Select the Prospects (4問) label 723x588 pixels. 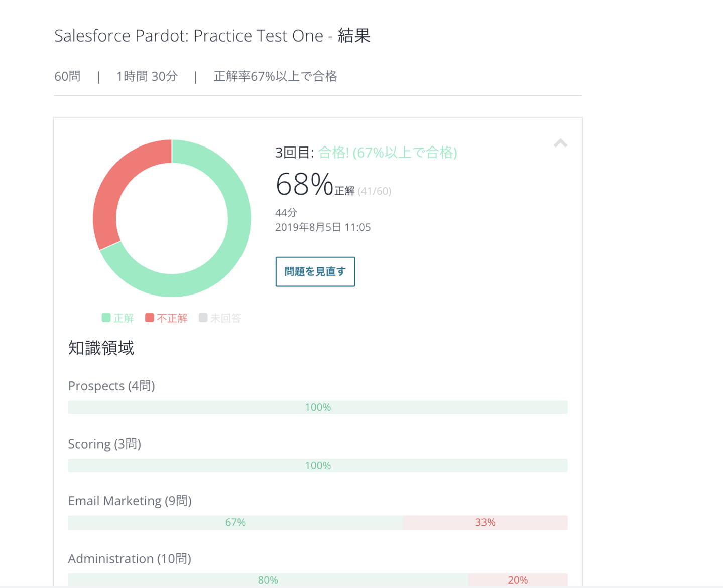(x=111, y=386)
